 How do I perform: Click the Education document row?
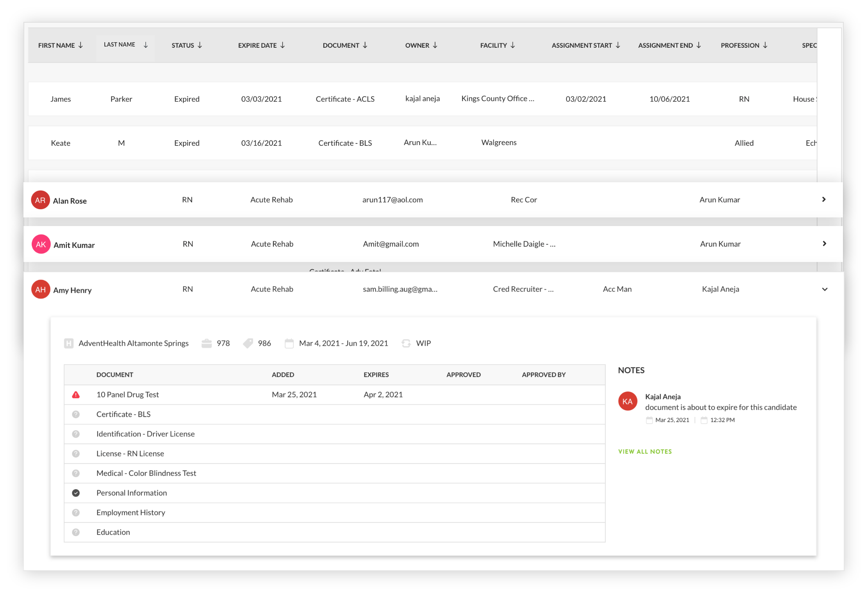point(113,532)
